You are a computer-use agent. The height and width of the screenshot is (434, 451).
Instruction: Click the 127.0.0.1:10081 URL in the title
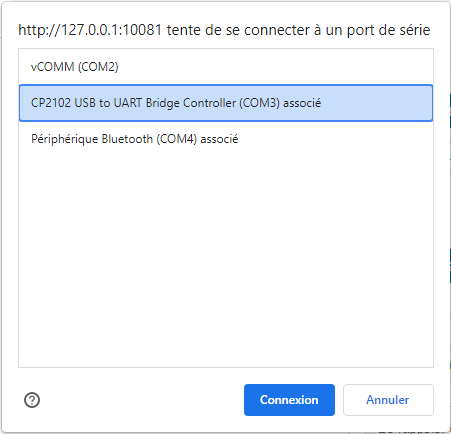click(90, 30)
